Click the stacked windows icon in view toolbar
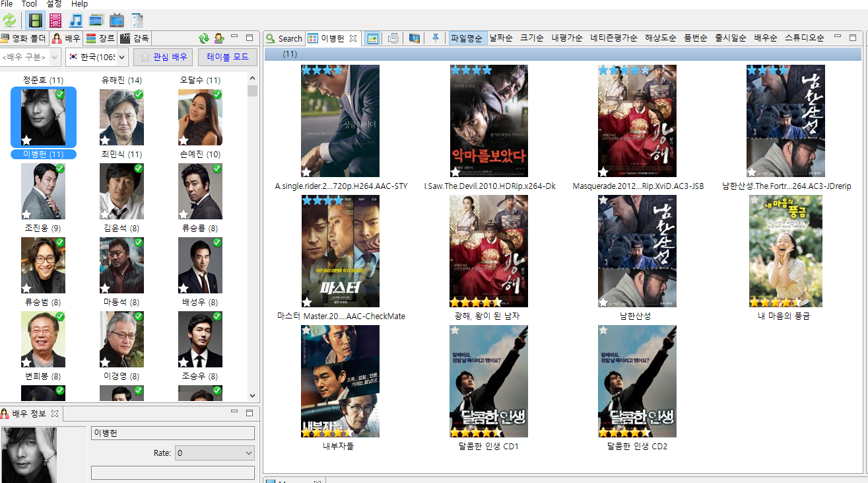This screenshot has height=483, width=868. coord(393,38)
